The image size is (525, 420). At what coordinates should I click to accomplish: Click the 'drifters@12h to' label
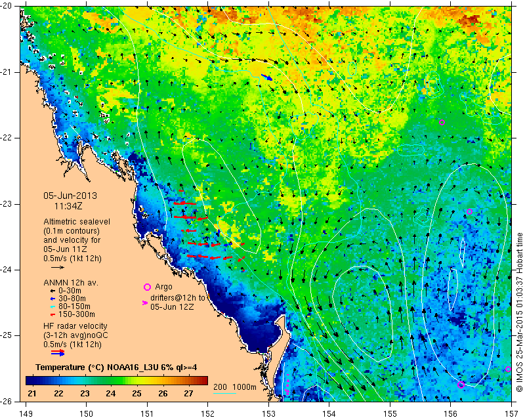click(177, 298)
